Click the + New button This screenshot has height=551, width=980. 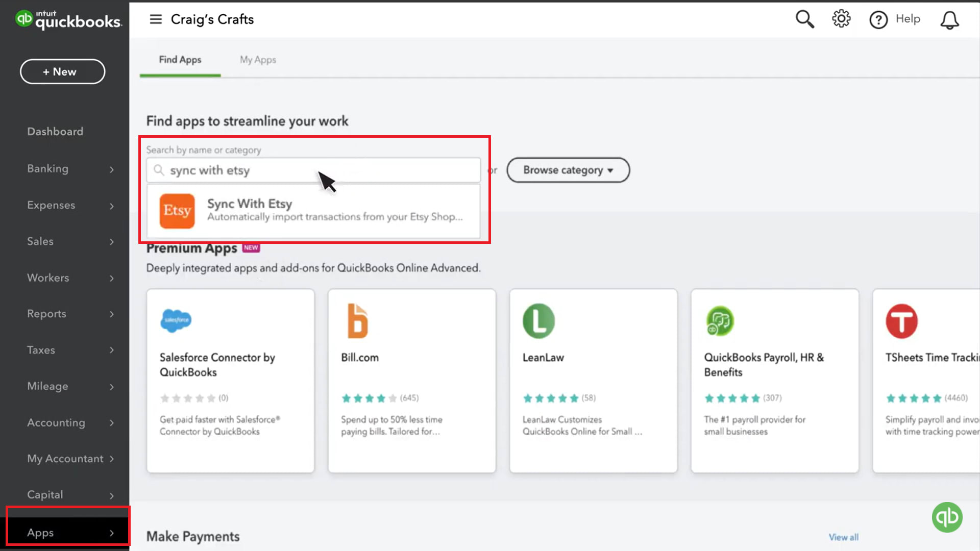point(62,72)
